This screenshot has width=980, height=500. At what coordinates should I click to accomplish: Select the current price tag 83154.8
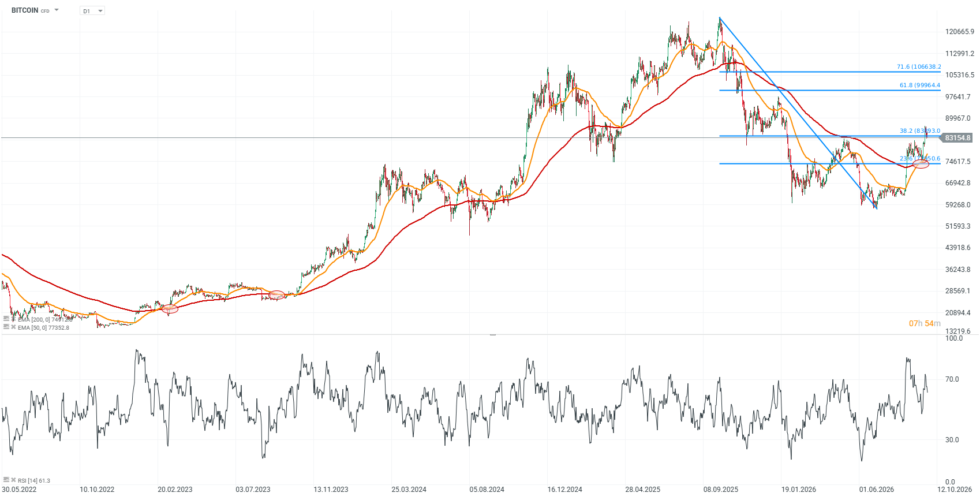point(957,138)
